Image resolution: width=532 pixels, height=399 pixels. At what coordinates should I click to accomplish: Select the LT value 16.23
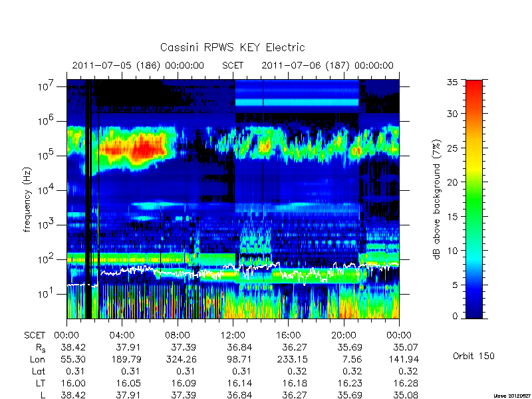click(350, 383)
